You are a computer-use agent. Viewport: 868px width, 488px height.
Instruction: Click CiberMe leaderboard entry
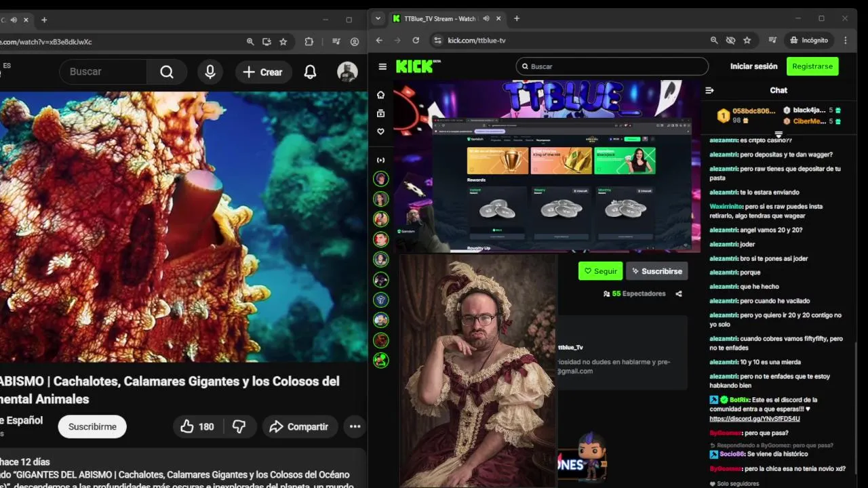pos(812,121)
